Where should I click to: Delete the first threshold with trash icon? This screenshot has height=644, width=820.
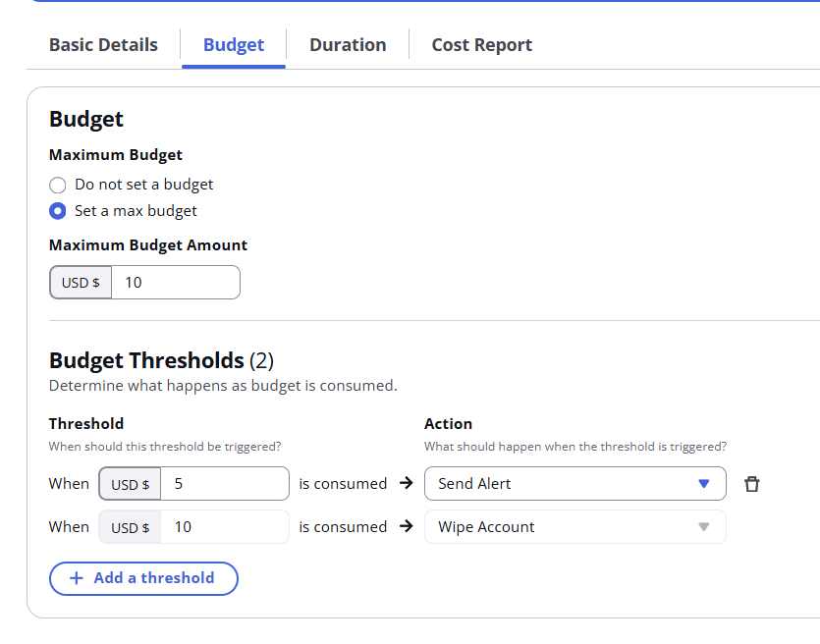[x=752, y=484]
